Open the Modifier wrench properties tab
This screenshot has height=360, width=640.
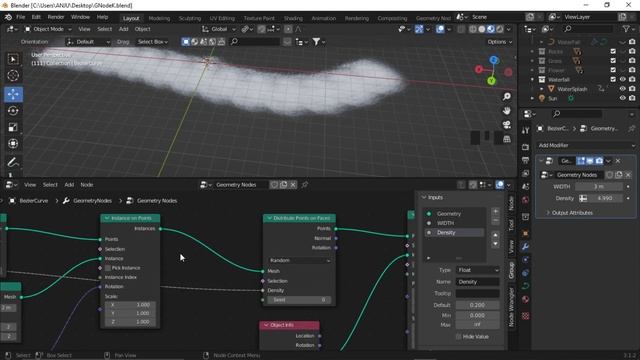pos(525,246)
